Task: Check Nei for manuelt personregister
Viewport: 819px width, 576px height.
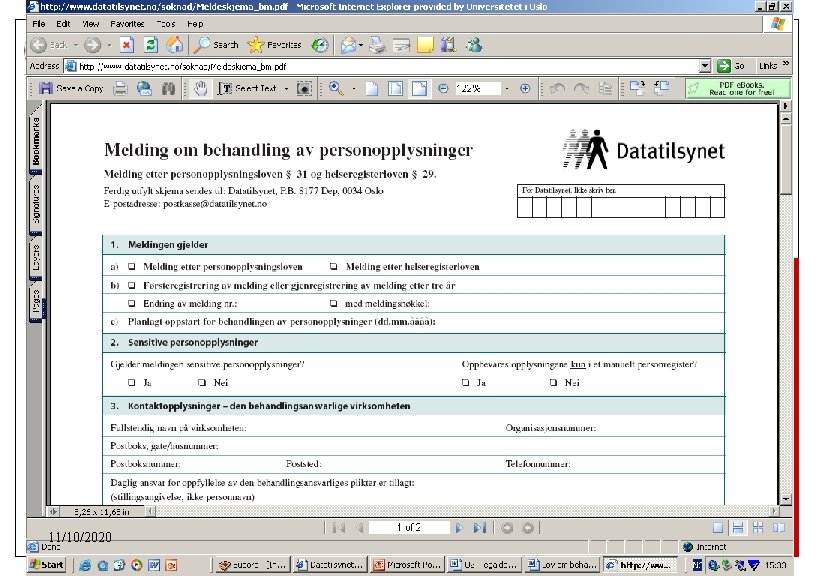Action: (x=553, y=383)
